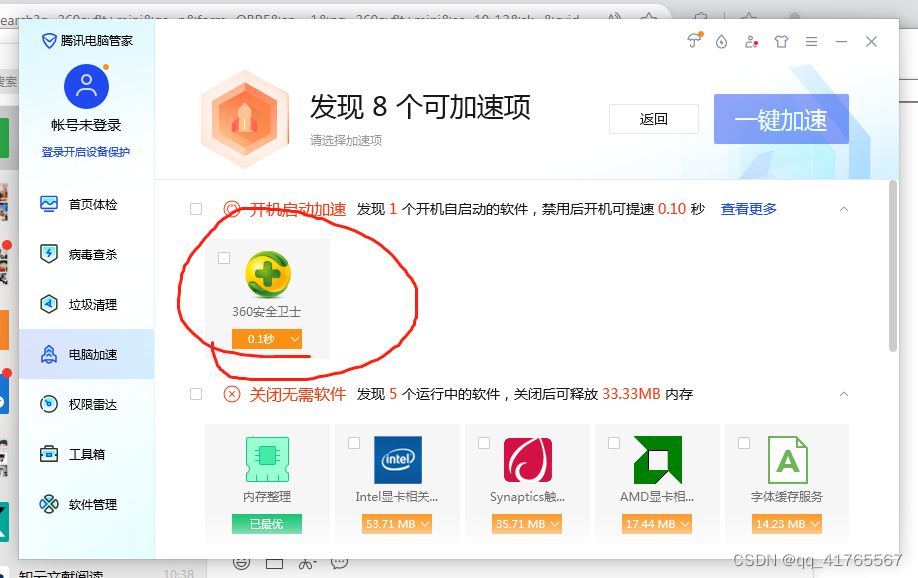This screenshot has width=918, height=578.
Task: Open the 53.71 MB dropdown
Action: [397, 524]
